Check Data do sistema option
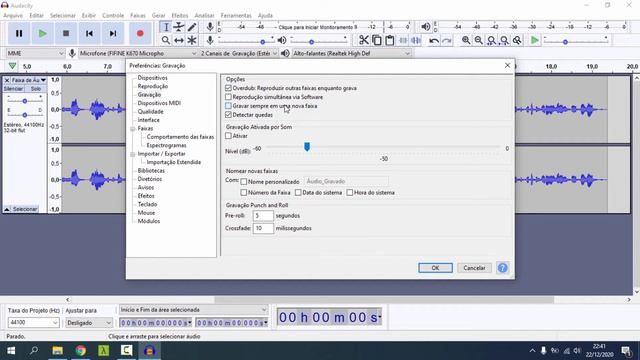 tap(298, 192)
